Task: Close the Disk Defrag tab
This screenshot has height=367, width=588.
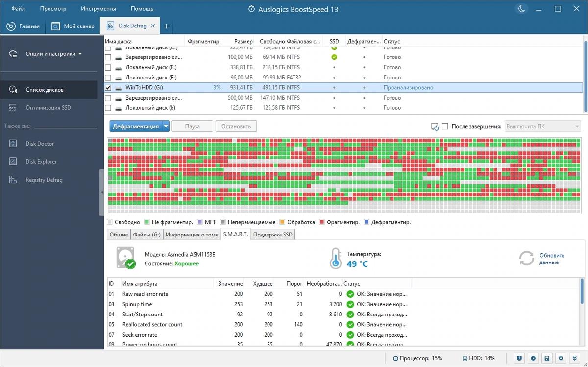Action: point(153,26)
